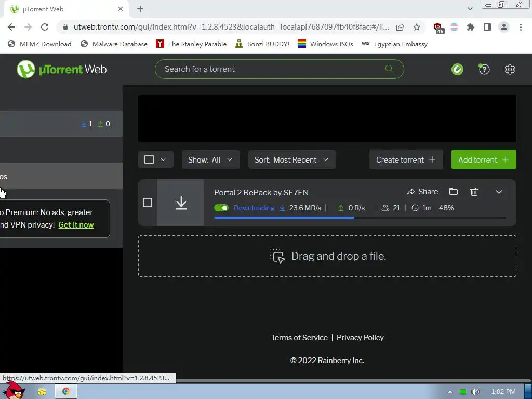Open the Privacy Policy link
The width and height of the screenshot is (532, 399).
(360, 338)
